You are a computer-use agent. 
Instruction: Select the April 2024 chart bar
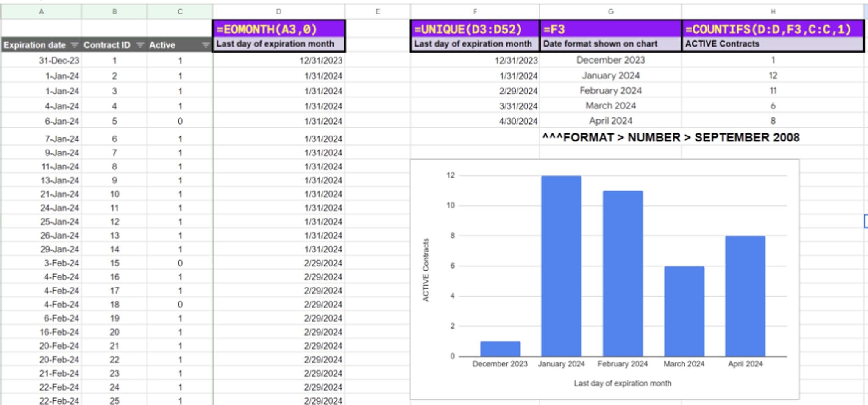tap(745, 296)
